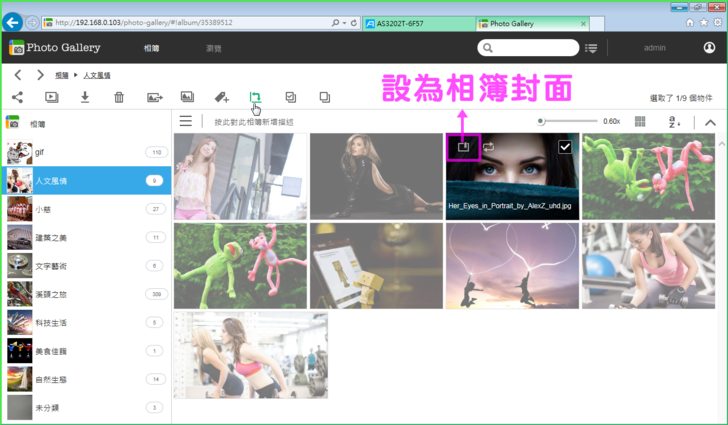Set Her_Eyes photo as album cover

[x=464, y=146]
